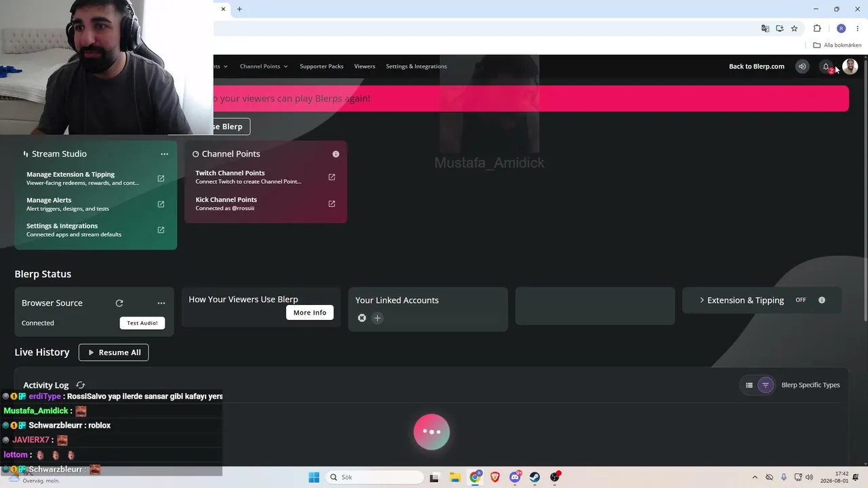Resume All live history
868x488 pixels.
click(x=113, y=352)
